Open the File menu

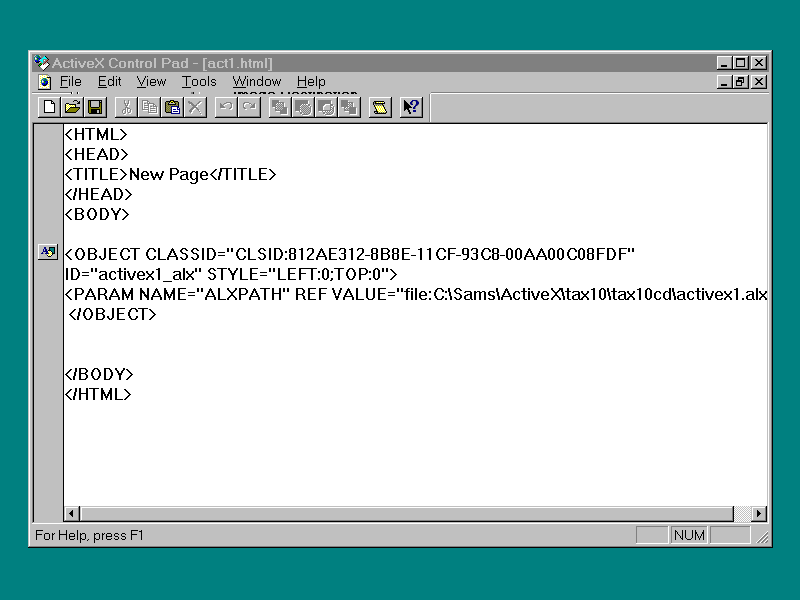70,82
